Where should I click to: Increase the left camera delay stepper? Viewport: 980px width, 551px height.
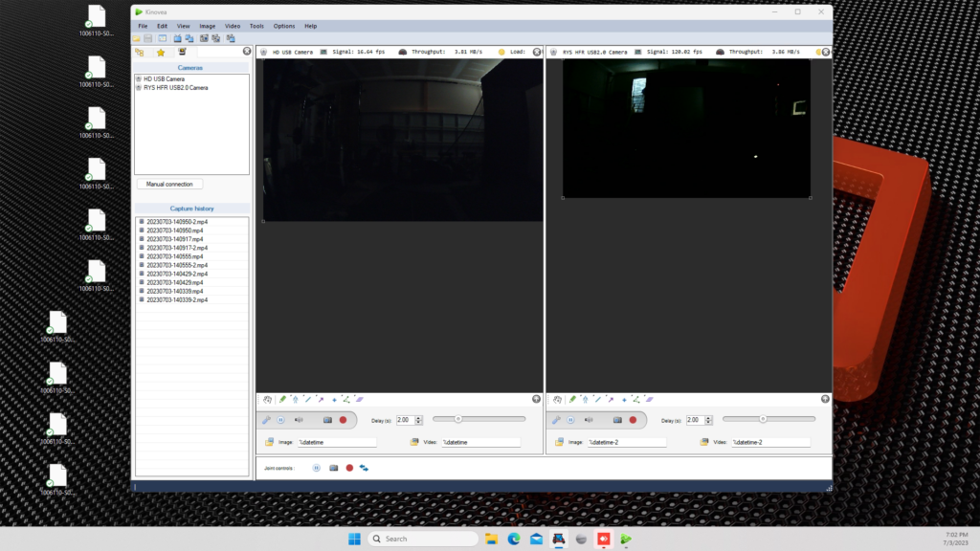[x=418, y=417]
